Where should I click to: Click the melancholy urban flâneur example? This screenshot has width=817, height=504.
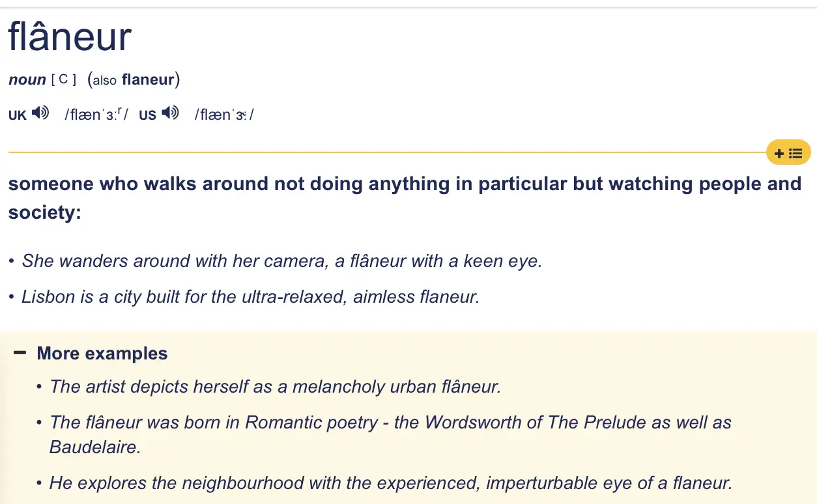click(x=275, y=386)
